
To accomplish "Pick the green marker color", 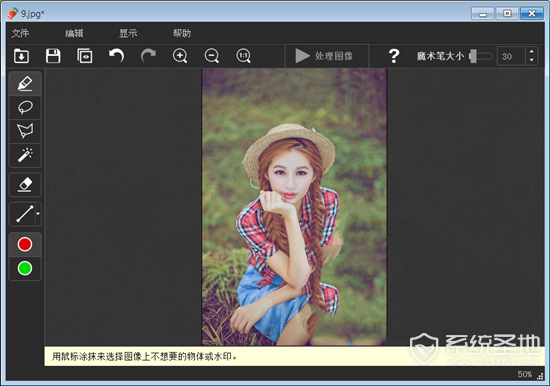I will click(x=25, y=268).
